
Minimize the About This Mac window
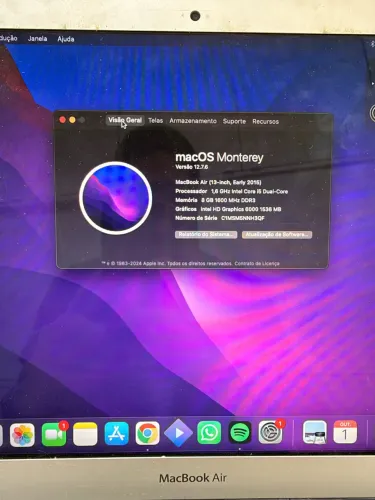[x=72, y=120]
